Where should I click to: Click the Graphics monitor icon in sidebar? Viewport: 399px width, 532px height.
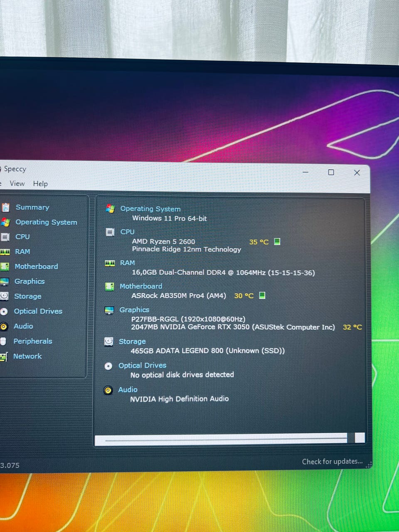pos(4,281)
